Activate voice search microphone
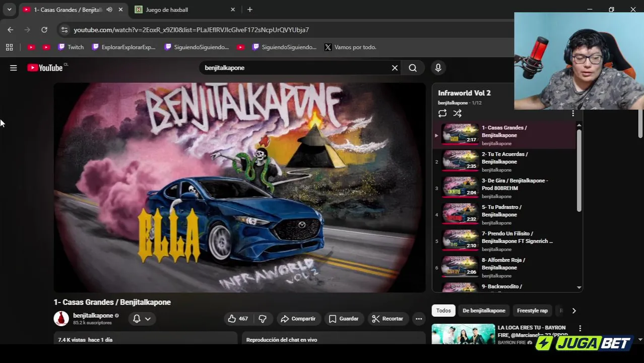644x363 pixels. click(x=438, y=68)
